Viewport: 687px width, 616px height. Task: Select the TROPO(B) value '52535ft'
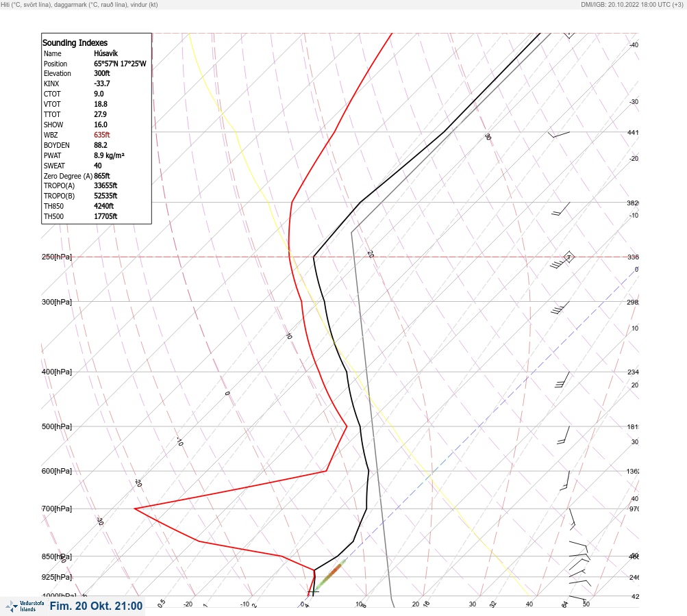pos(105,196)
